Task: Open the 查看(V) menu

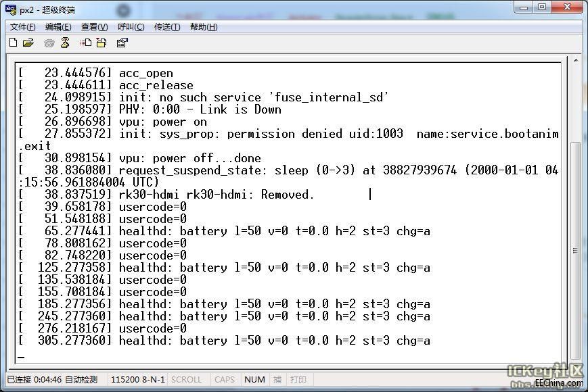Action: coord(94,27)
